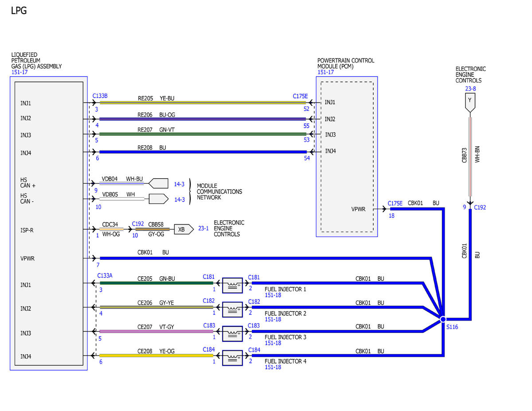Open the 23-1 Electronic Engine Controls reference
The height and width of the screenshot is (411, 532).
point(203,229)
